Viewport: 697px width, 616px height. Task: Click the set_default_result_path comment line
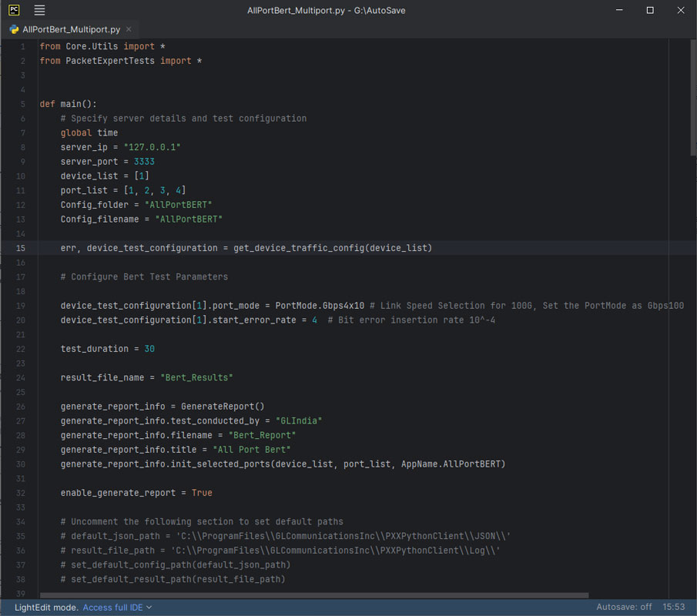pos(173,580)
